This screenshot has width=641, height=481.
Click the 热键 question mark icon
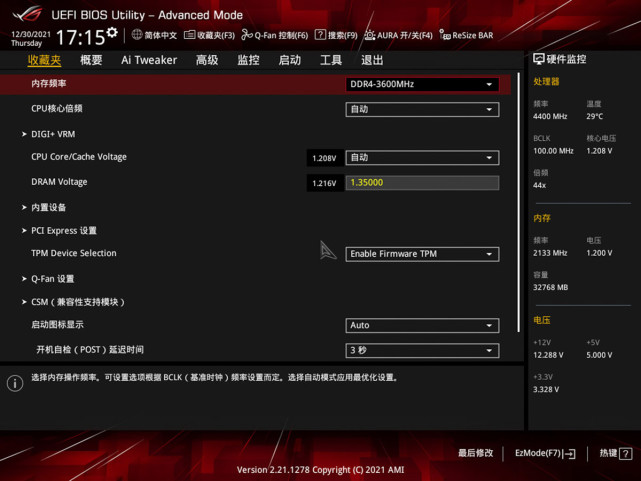coord(625,453)
